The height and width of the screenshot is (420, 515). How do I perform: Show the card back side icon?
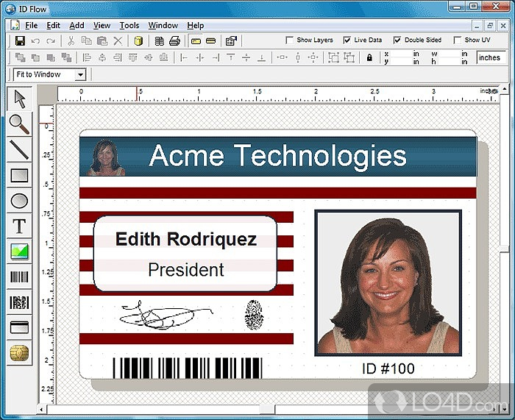click(x=210, y=41)
